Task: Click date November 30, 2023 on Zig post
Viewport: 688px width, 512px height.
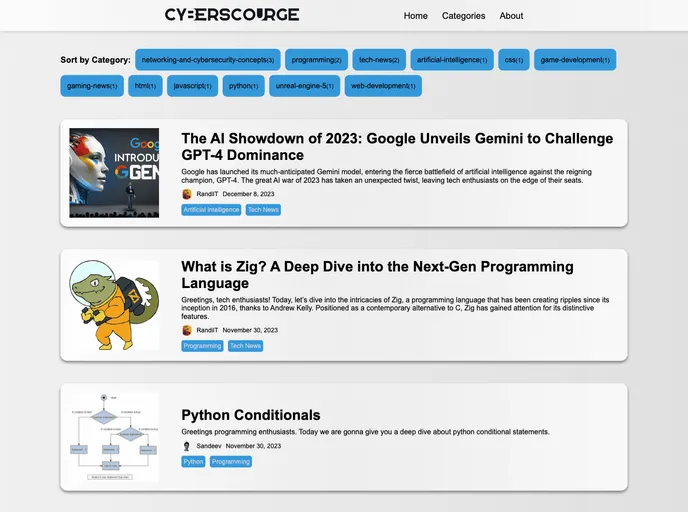Action: (250, 330)
